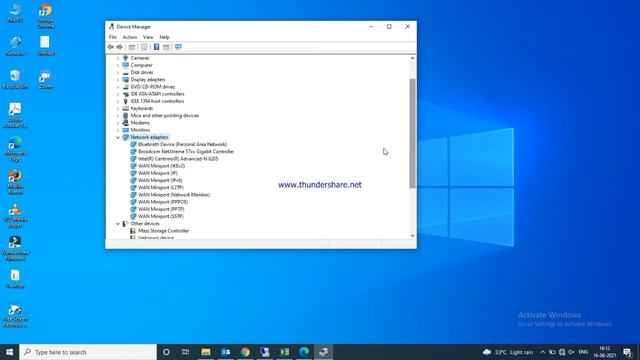
Task: Expand the Monitors category
Action: (118, 130)
